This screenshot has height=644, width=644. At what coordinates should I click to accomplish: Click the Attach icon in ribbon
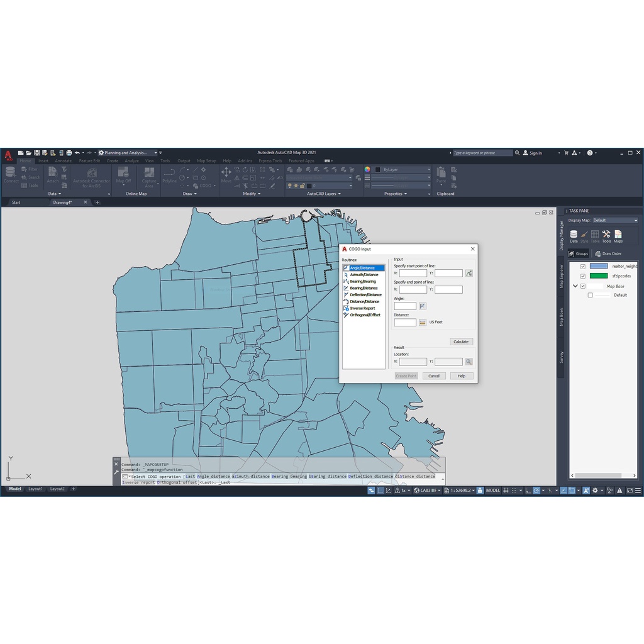53,175
